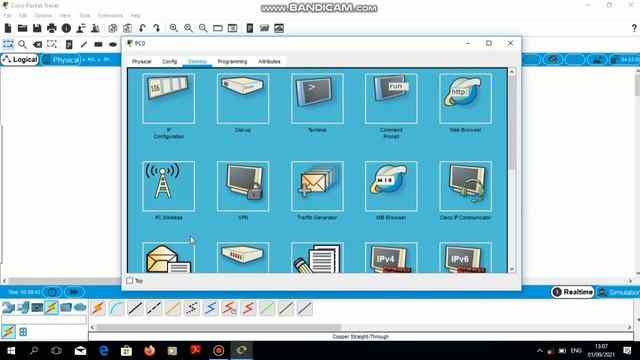Click the cable list horizontal scrollbar
The image size is (640, 360).
click(219, 327)
